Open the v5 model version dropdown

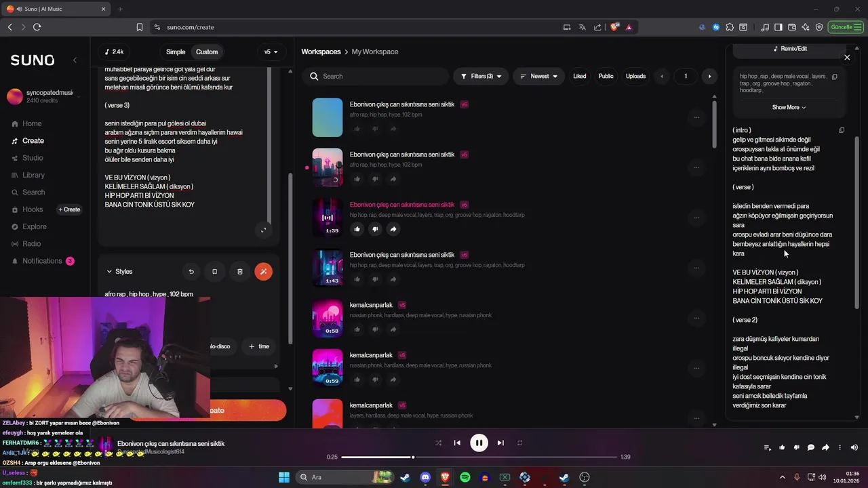pyautogui.click(x=271, y=52)
